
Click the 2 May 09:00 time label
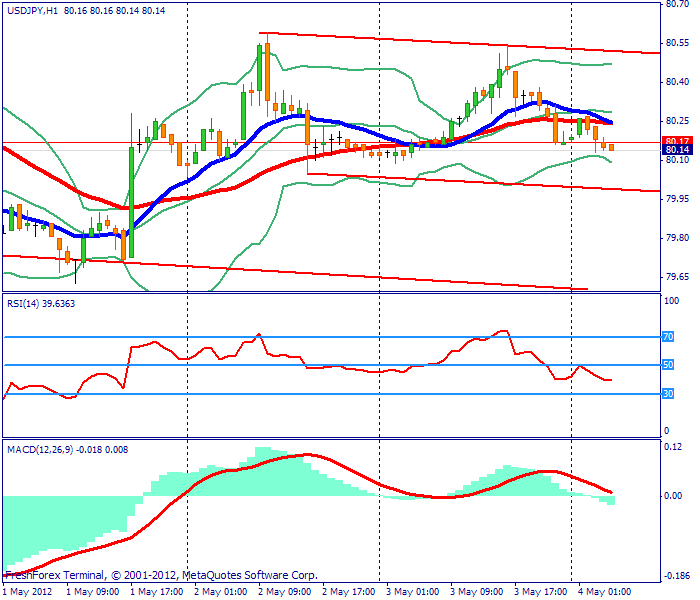284,592
